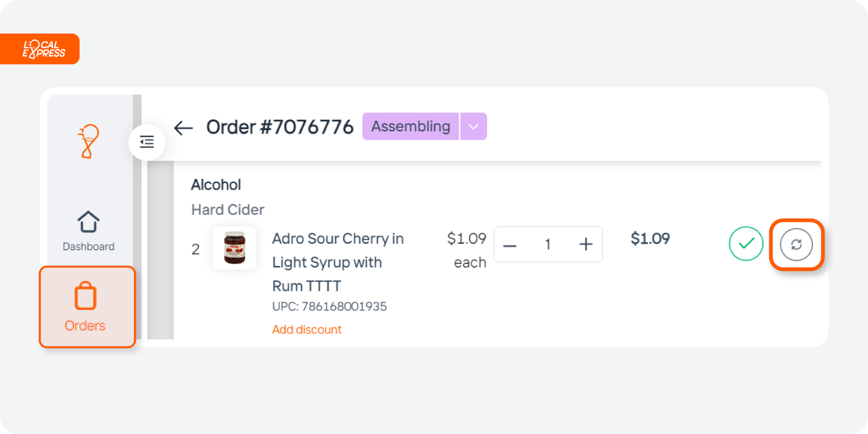Image resolution: width=868 pixels, height=434 pixels.
Task: Open the Dashboard house icon
Action: click(88, 222)
